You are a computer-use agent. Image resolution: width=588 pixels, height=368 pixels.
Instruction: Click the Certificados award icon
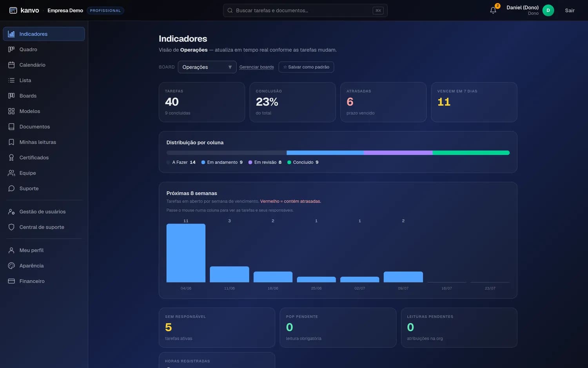(11, 158)
